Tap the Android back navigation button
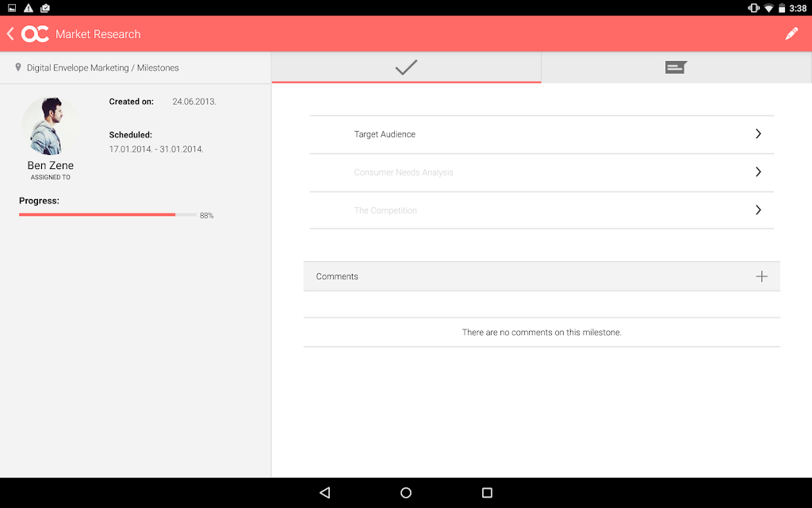Screen dimensions: 812x508 pyautogui.click(x=324, y=492)
